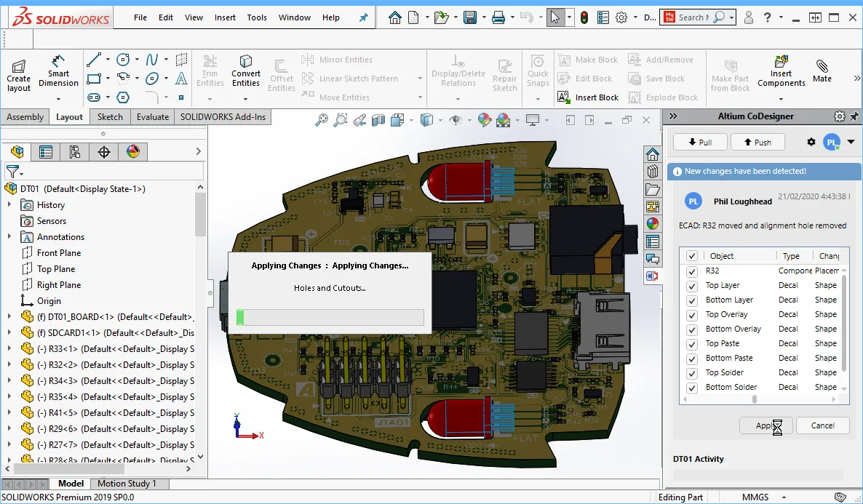The image size is (863, 504).
Task: Toggle the select-all checkbox in Object header
Action: [692, 256]
